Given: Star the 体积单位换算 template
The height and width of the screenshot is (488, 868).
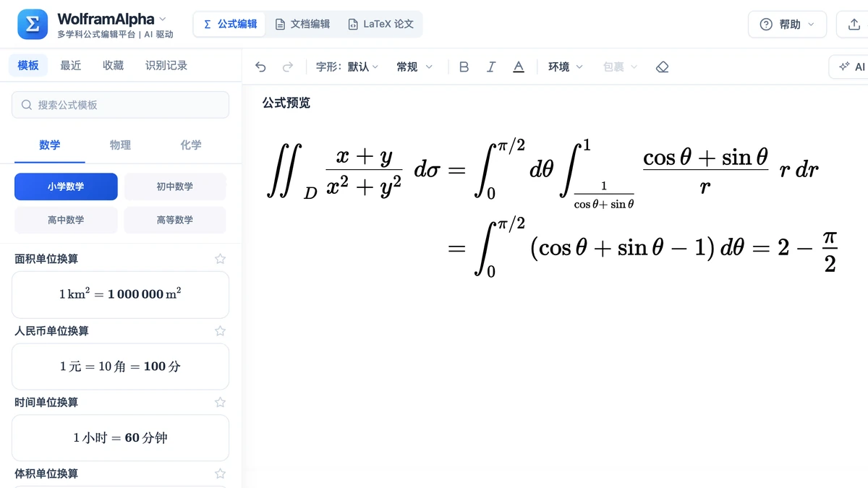Looking at the screenshot, I should click(x=220, y=474).
